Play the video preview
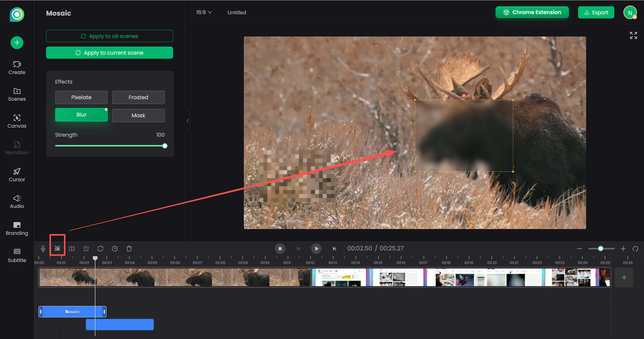Image resolution: width=644 pixels, height=339 pixels. coord(316,248)
